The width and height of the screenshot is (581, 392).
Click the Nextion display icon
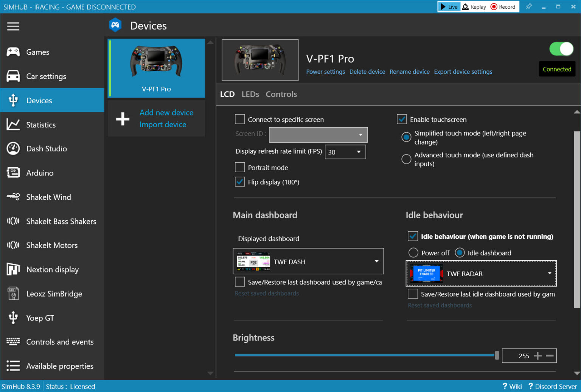point(13,269)
